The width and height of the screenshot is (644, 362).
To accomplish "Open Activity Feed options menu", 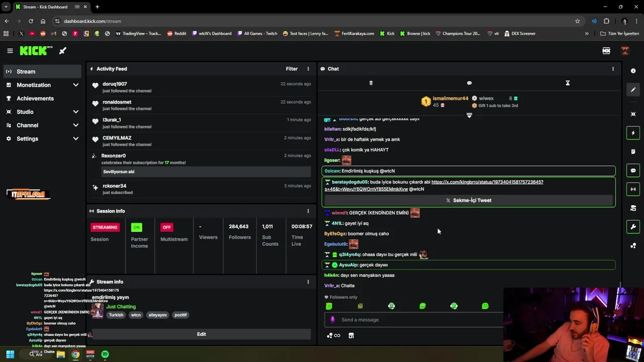I will [x=308, y=69].
